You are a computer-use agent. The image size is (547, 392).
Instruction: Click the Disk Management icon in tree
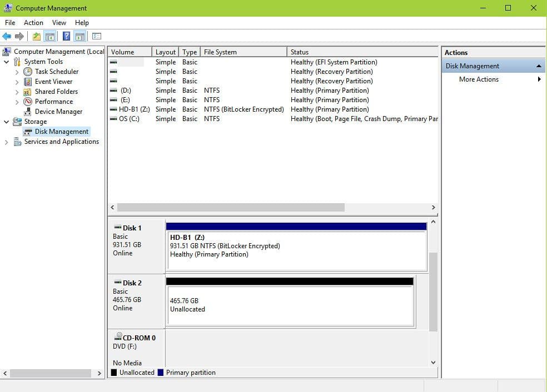[28, 132]
